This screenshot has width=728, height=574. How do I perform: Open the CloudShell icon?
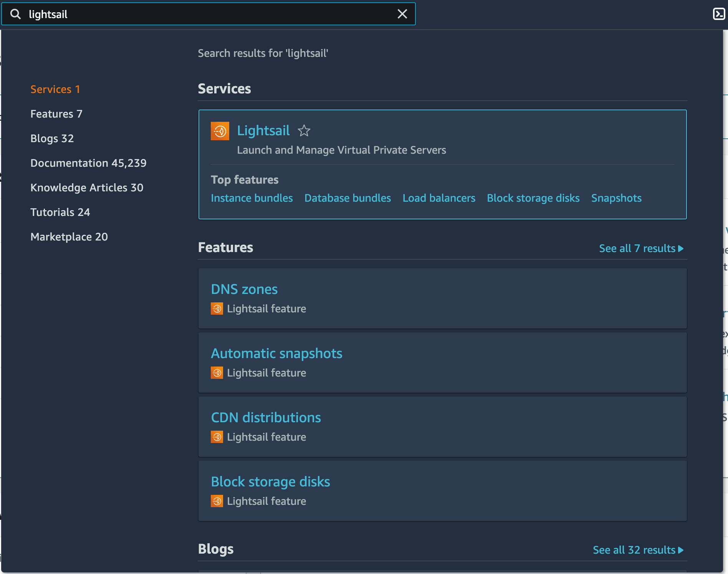click(x=719, y=14)
